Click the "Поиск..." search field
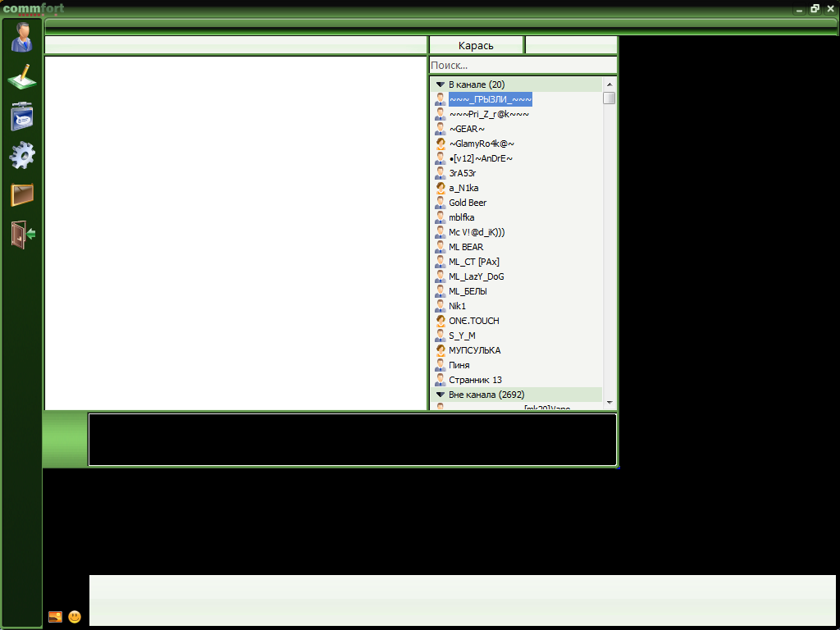840x630 pixels. click(x=522, y=65)
